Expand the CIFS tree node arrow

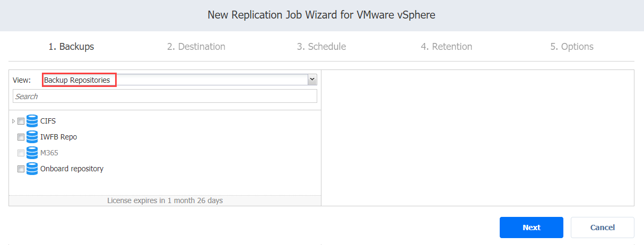[13, 121]
